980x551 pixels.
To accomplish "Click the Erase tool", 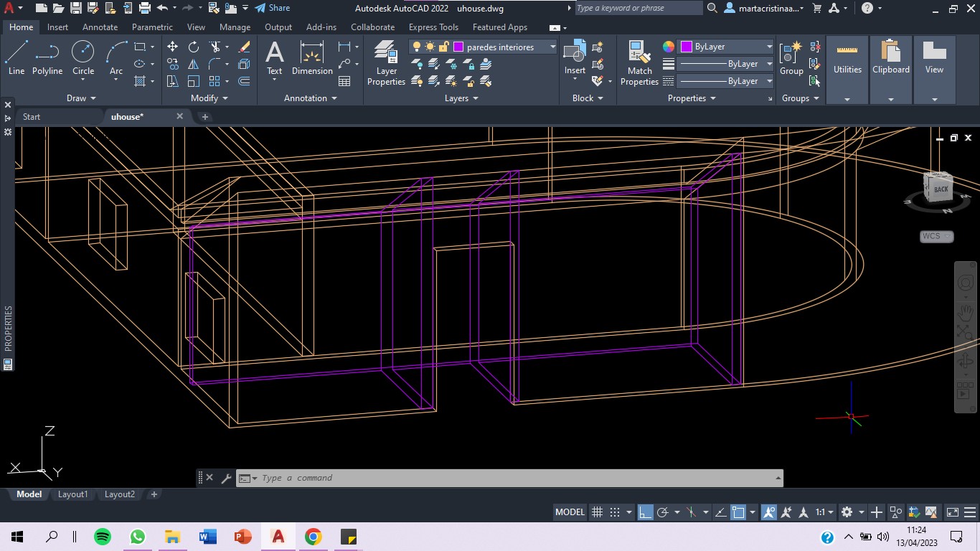I will 244,47.
